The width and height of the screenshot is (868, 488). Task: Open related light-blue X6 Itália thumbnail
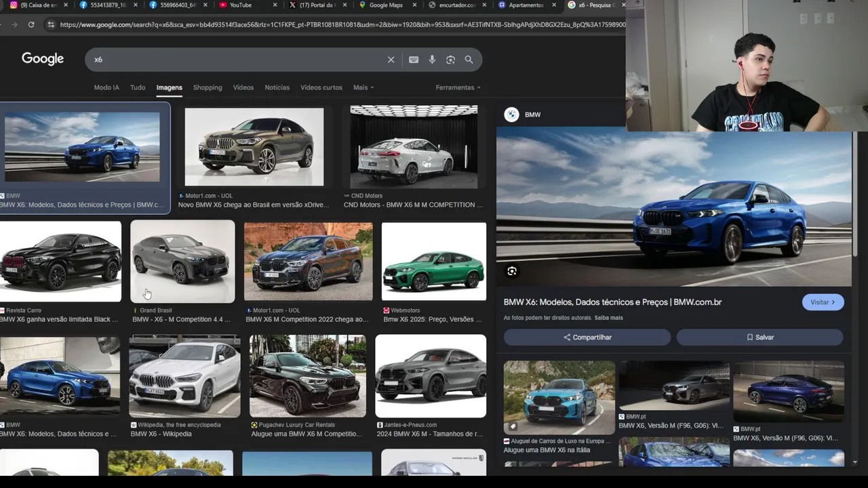559,397
